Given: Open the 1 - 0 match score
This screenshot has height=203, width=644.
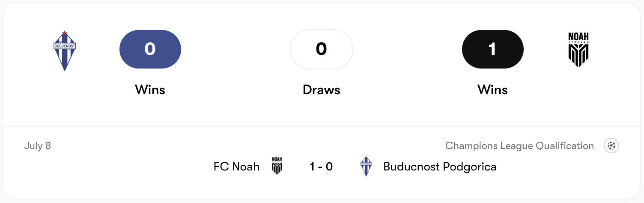Looking at the screenshot, I should point(322,167).
